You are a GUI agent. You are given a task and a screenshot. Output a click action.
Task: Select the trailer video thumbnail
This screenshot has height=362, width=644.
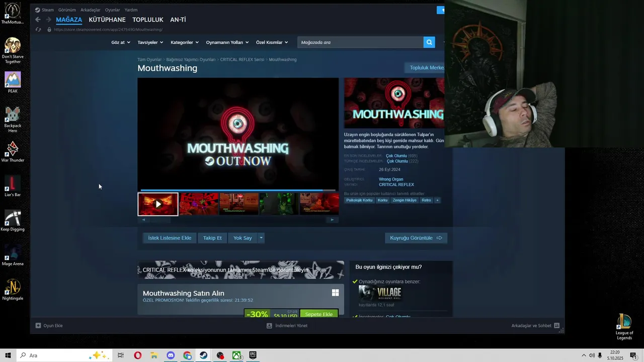tap(158, 204)
